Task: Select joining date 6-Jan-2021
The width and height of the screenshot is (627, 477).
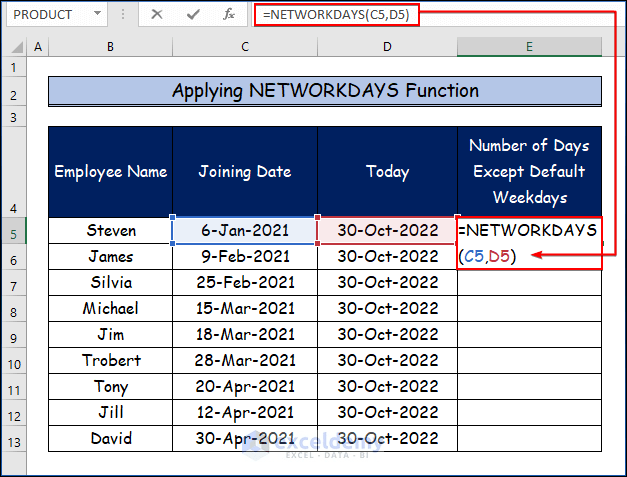Action: click(x=245, y=231)
